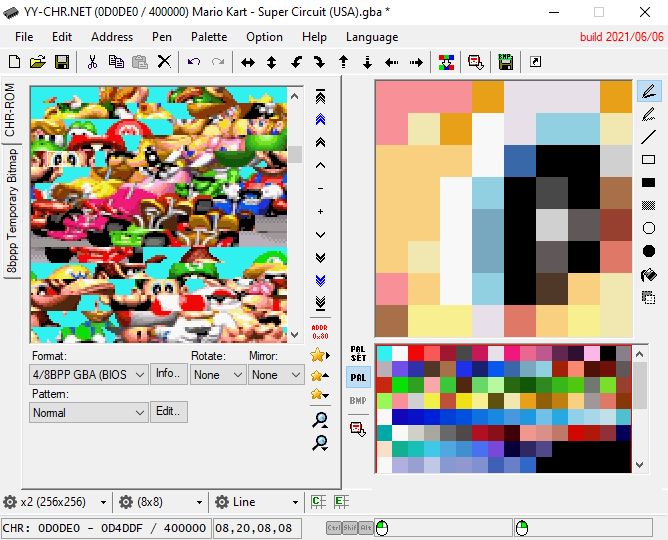
Task: Jump to the end of ROM address
Action: 320,303
